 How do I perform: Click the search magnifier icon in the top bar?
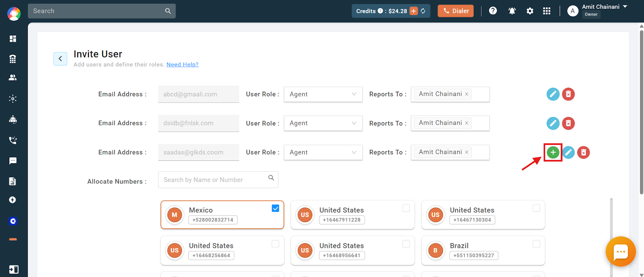click(168, 11)
